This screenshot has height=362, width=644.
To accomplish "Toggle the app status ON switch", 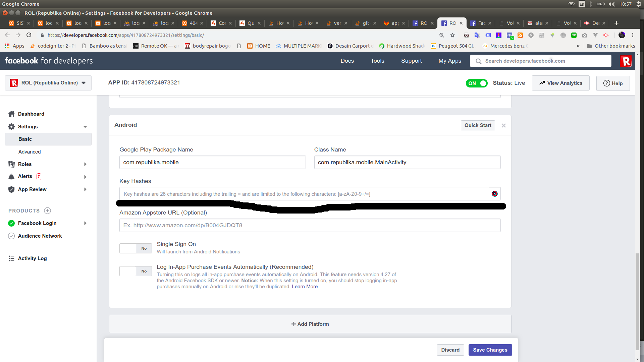I will 477,83.
